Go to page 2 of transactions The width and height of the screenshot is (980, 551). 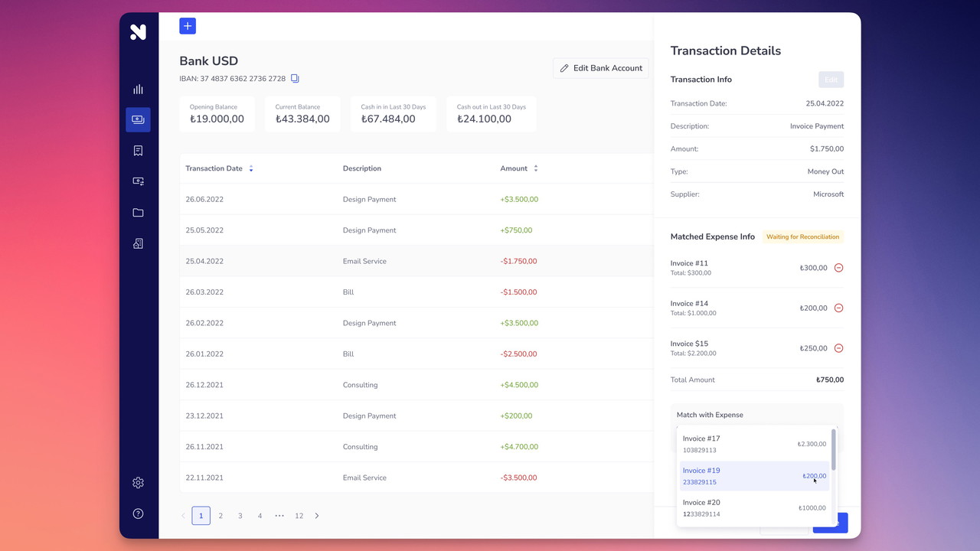coord(220,516)
